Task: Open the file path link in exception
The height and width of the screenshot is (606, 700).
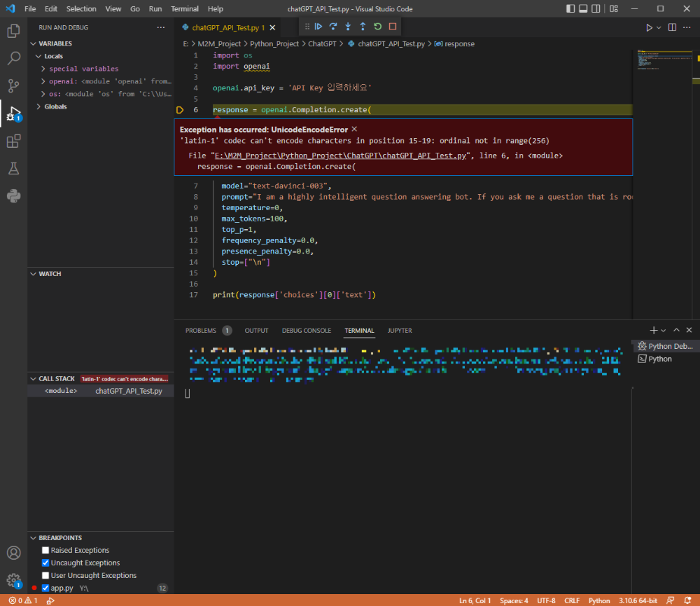Action: (340, 156)
